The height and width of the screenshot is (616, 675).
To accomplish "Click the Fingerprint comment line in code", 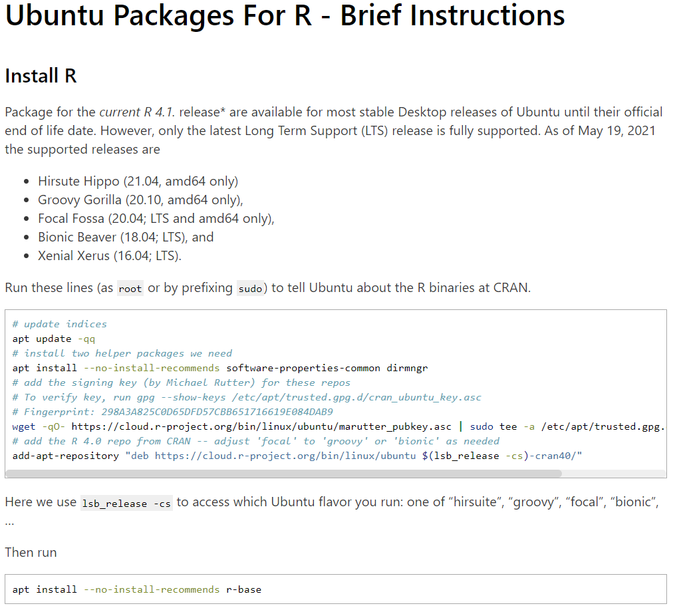I will (x=172, y=412).
